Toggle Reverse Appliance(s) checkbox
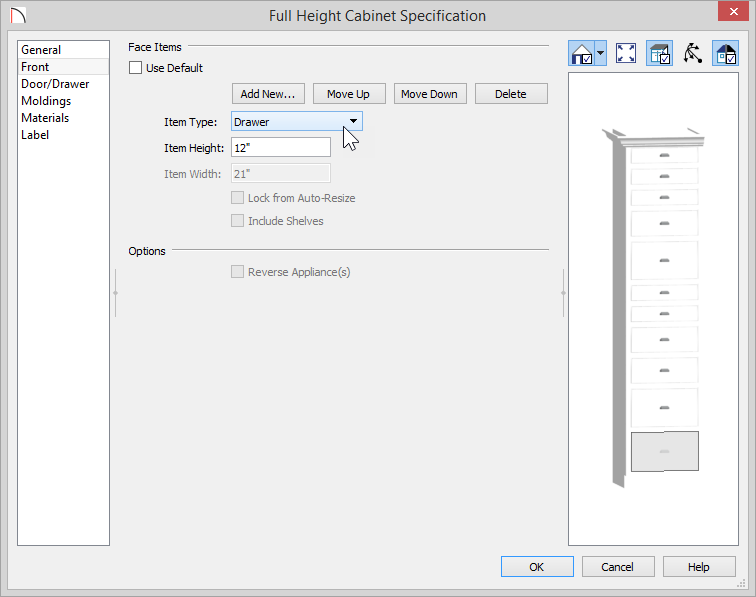This screenshot has height=597, width=756. (237, 272)
